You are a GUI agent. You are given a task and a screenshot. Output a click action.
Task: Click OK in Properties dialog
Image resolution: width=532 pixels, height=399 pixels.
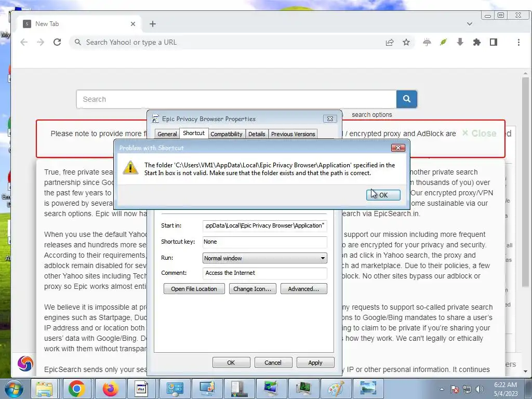(231, 362)
